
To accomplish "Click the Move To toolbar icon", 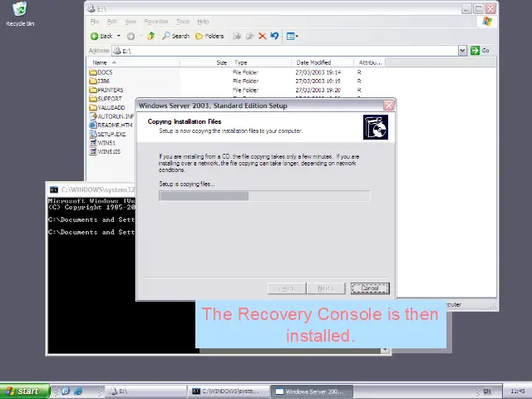I will (x=237, y=36).
